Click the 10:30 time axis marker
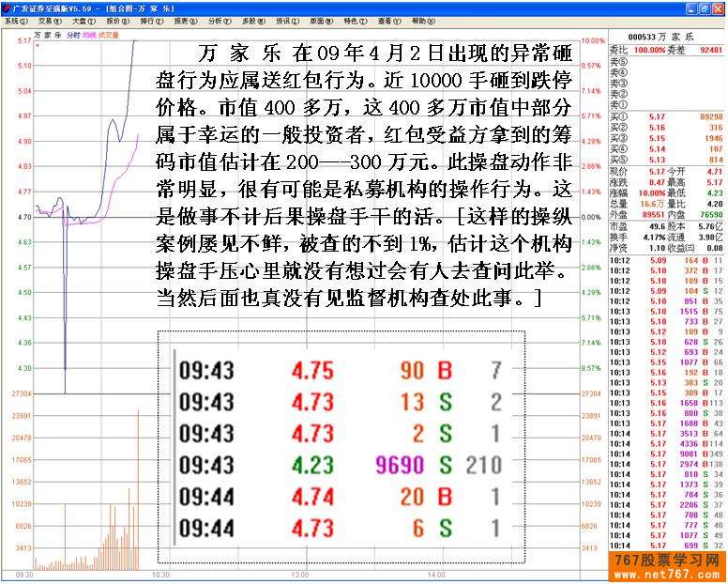728x584 pixels. coord(160,574)
